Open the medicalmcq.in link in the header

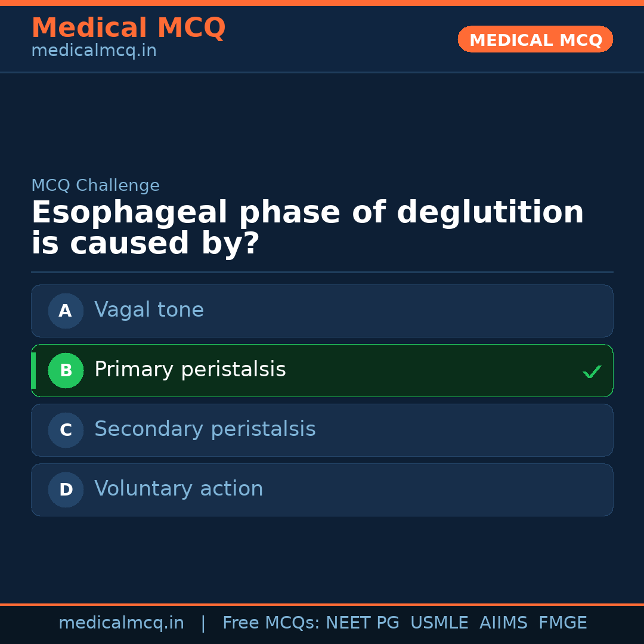click(x=94, y=51)
